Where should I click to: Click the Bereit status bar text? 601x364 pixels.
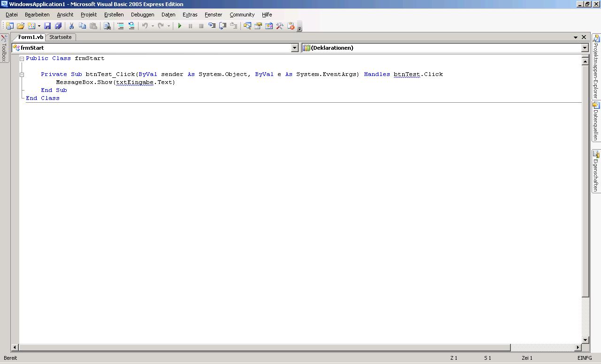point(10,358)
